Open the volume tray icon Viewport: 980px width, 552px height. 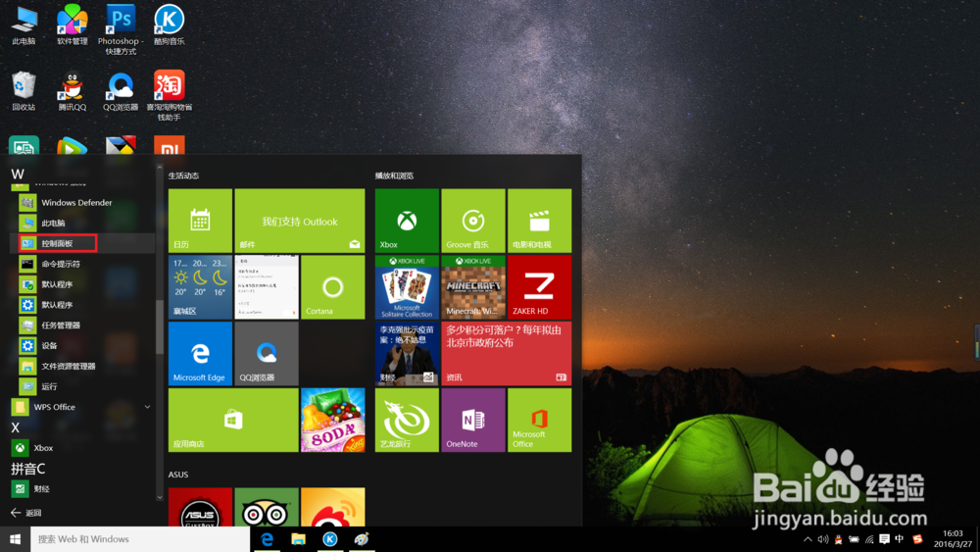tap(823, 539)
